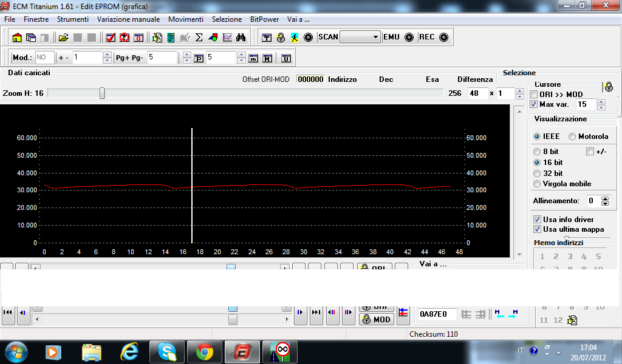Click the spinner after the Pg+ Pg- field
The width and height of the screenshot is (622, 364).
click(187, 58)
